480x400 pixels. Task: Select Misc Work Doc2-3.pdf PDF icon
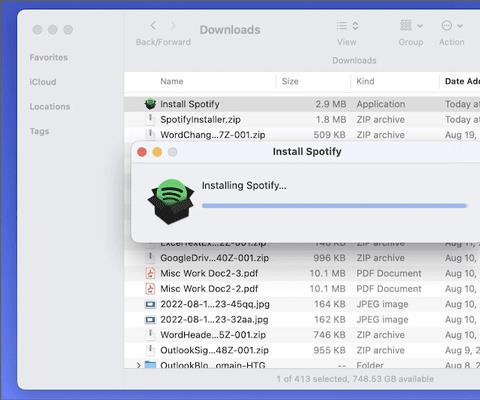pos(150,273)
